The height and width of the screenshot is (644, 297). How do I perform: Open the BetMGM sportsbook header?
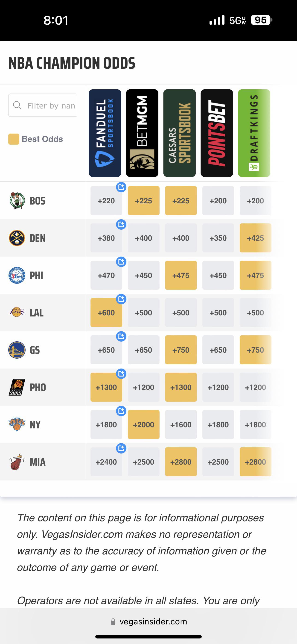click(142, 133)
